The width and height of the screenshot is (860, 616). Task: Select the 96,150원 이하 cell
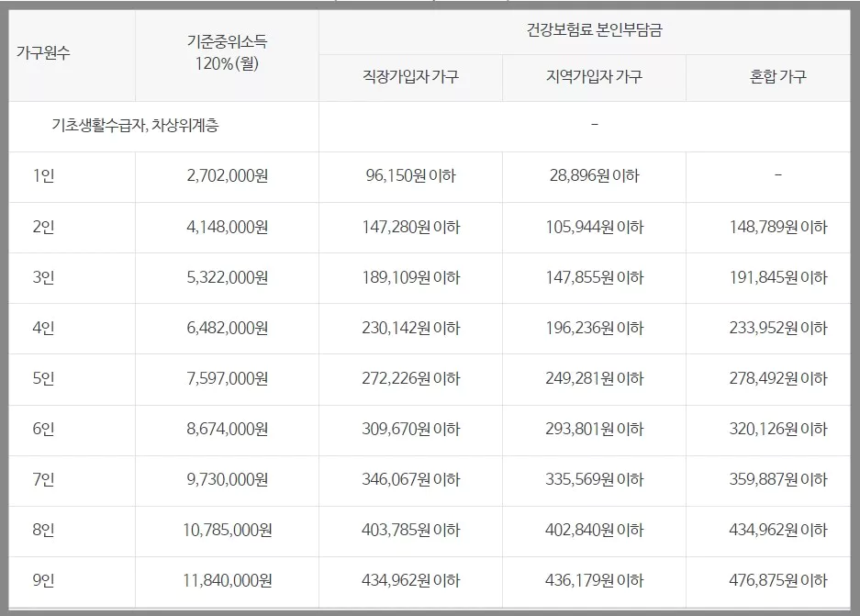[408, 175]
